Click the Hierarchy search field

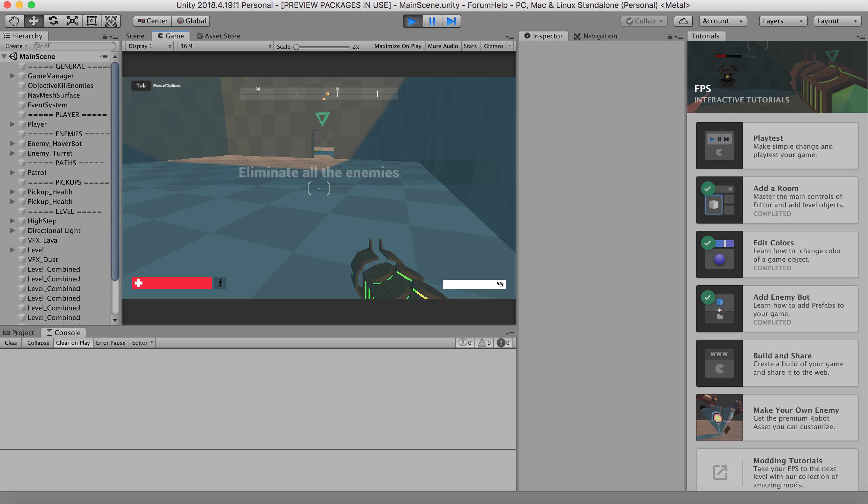(74, 46)
